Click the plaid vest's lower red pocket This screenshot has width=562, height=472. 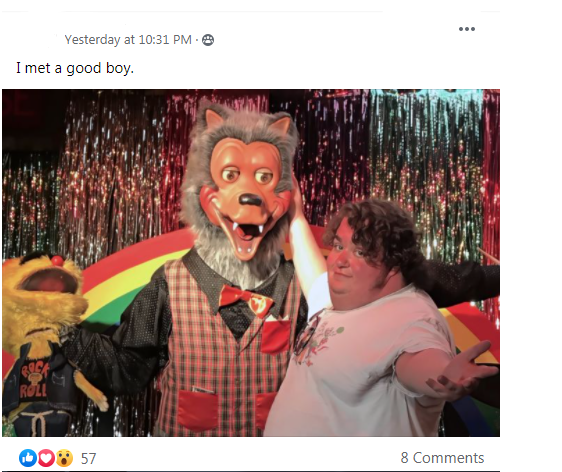point(197,410)
